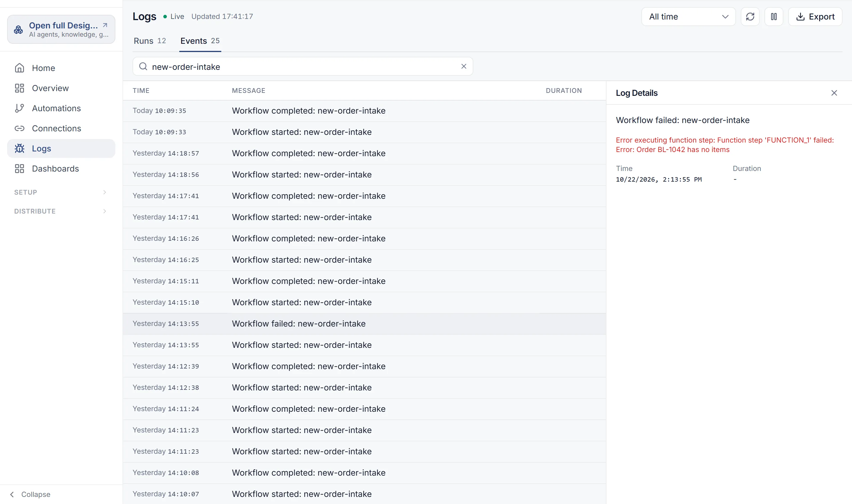852x504 pixels.
Task: Click the DURATION column header
Action: pyautogui.click(x=564, y=91)
